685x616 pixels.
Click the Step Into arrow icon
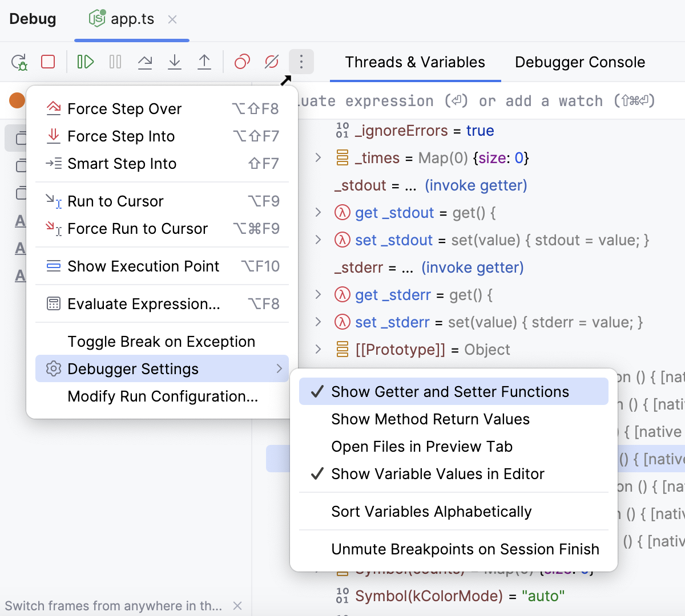click(175, 62)
